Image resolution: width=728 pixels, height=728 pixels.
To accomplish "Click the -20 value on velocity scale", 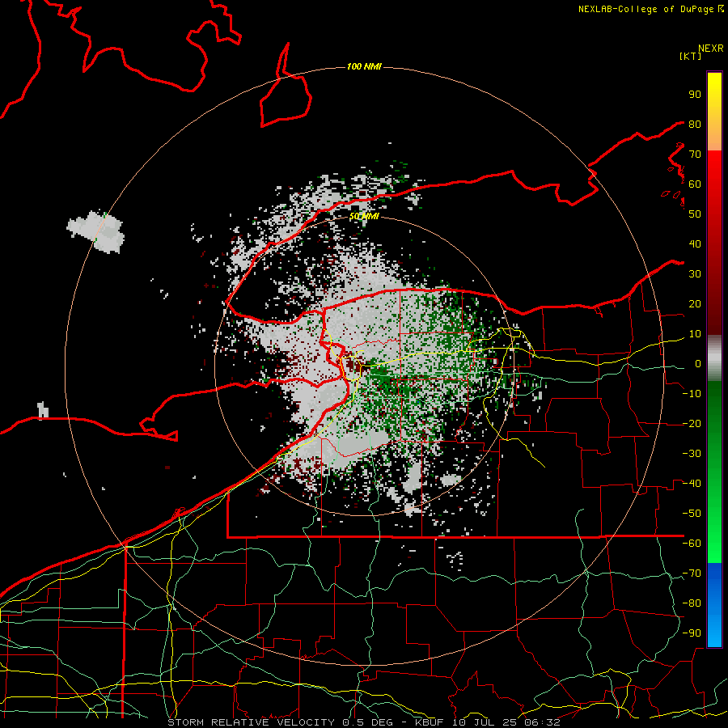I will (x=692, y=423).
